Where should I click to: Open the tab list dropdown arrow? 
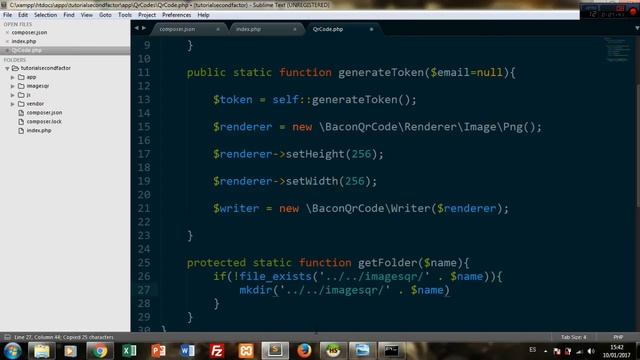tap(637, 28)
